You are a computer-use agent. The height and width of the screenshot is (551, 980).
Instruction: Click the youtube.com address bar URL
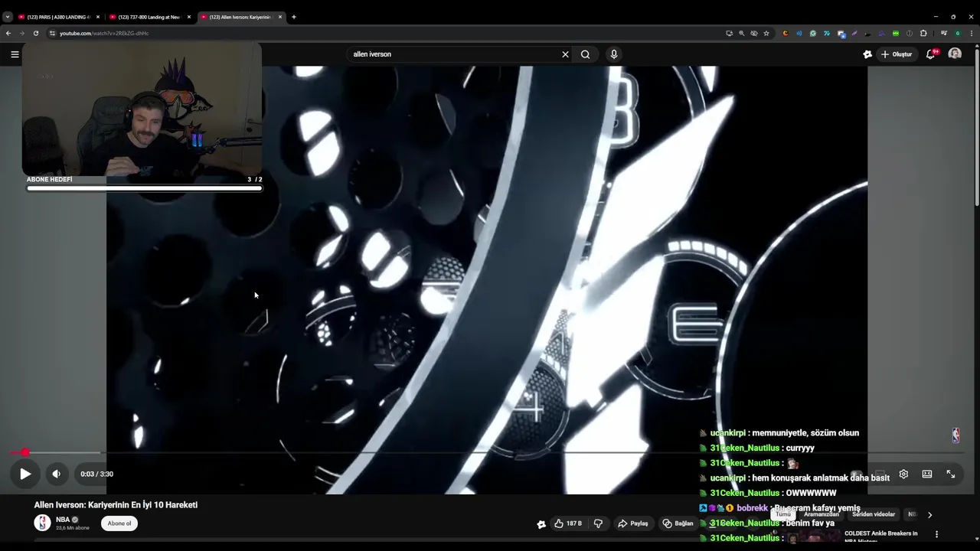(104, 33)
